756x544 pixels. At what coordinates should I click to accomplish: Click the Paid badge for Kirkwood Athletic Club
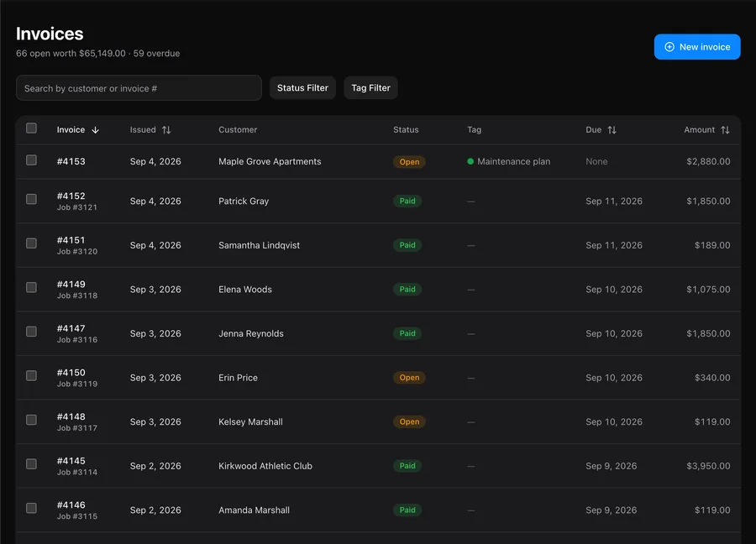click(407, 466)
